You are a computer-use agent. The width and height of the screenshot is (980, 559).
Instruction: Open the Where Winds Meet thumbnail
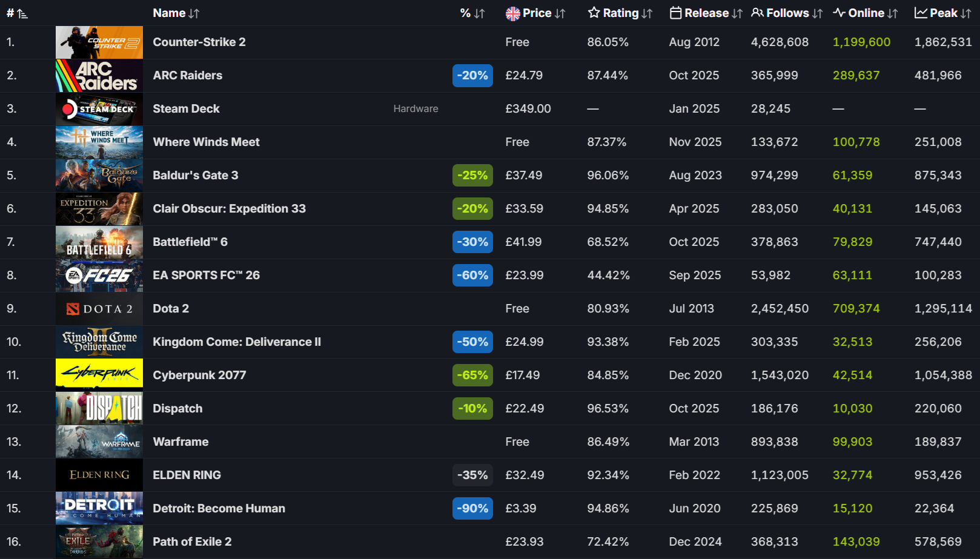99,142
